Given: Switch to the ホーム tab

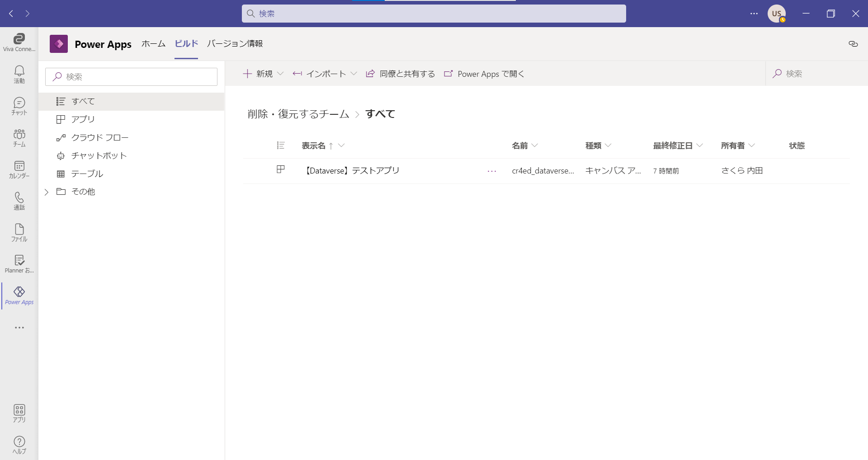Looking at the screenshot, I should [153, 44].
